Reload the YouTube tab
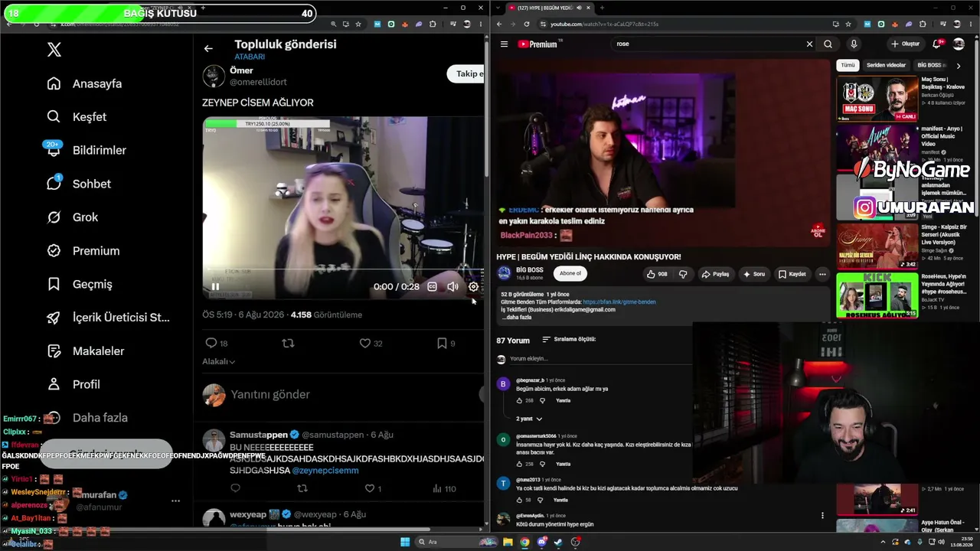This screenshot has height=551, width=980. [x=527, y=24]
